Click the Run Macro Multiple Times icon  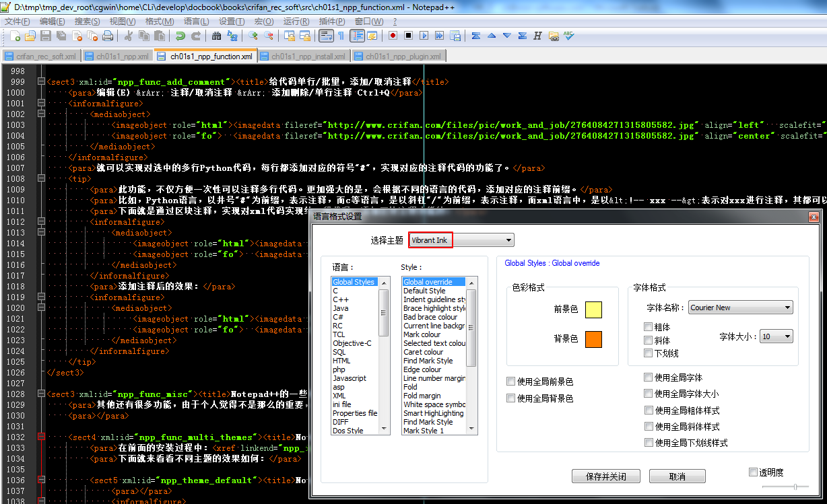439,36
